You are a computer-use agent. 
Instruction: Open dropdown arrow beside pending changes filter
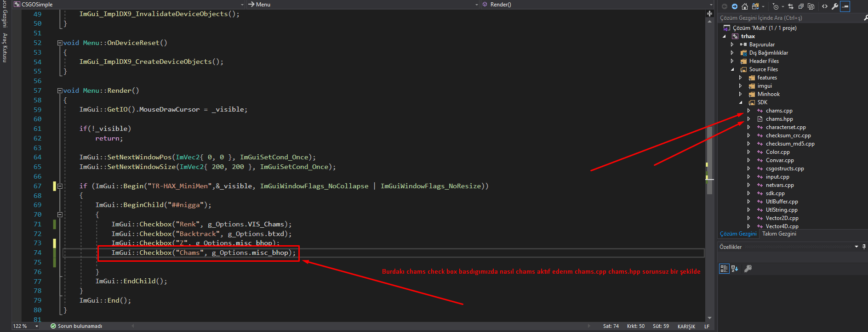pyautogui.click(x=782, y=6)
